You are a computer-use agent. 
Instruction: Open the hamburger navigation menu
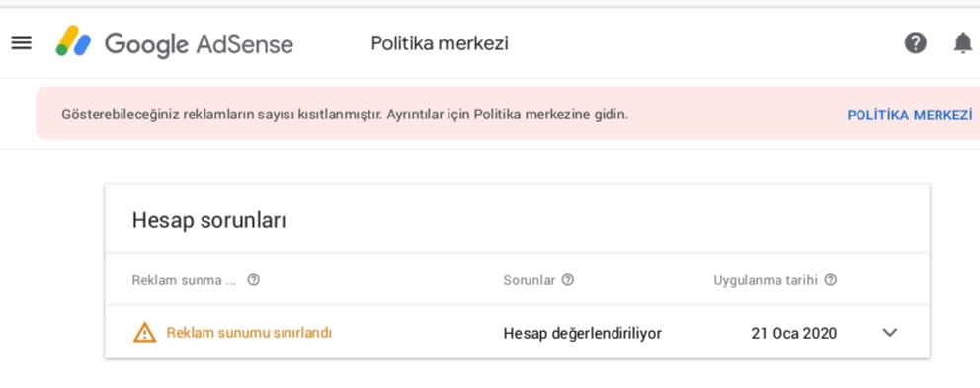point(22,43)
